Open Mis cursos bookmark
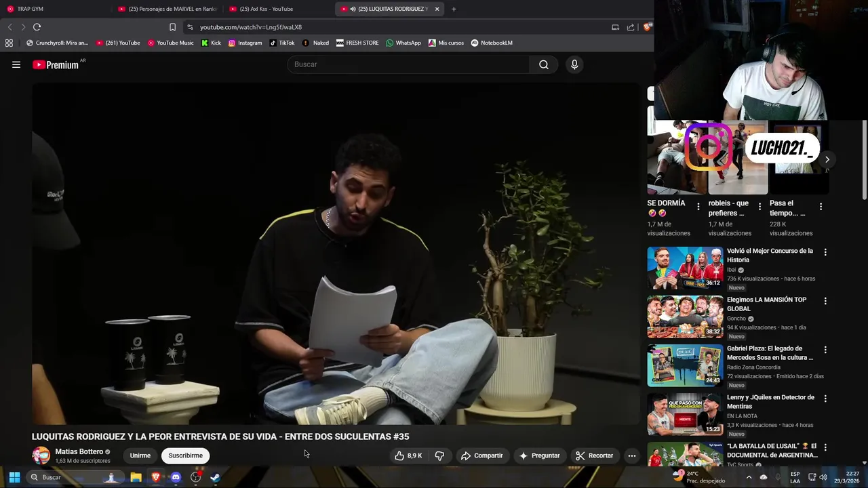This screenshot has height=488, width=868. (x=446, y=43)
